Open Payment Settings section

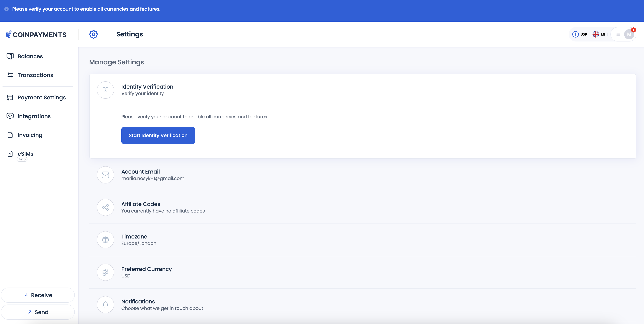pyautogui.click(x=42, y=97)
